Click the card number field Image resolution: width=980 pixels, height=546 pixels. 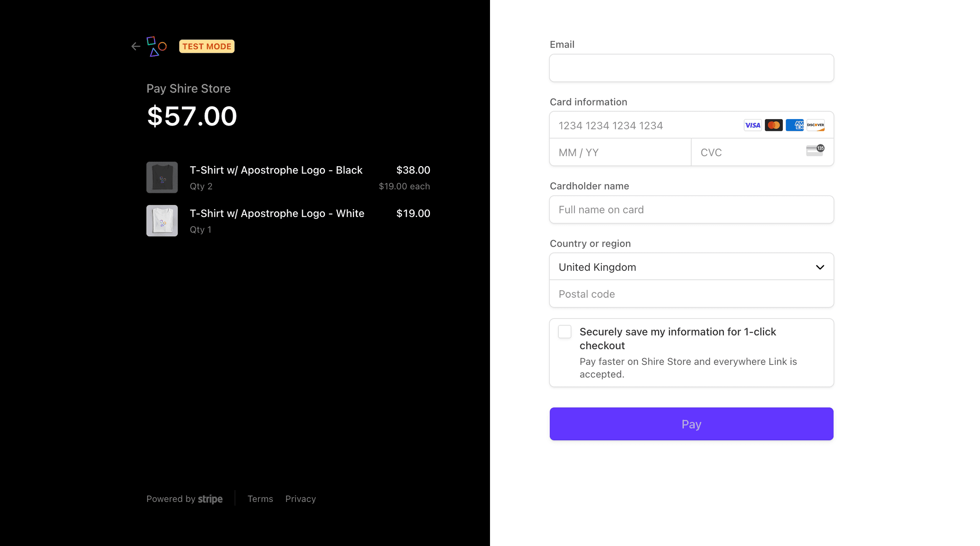[x=643, y=126]
